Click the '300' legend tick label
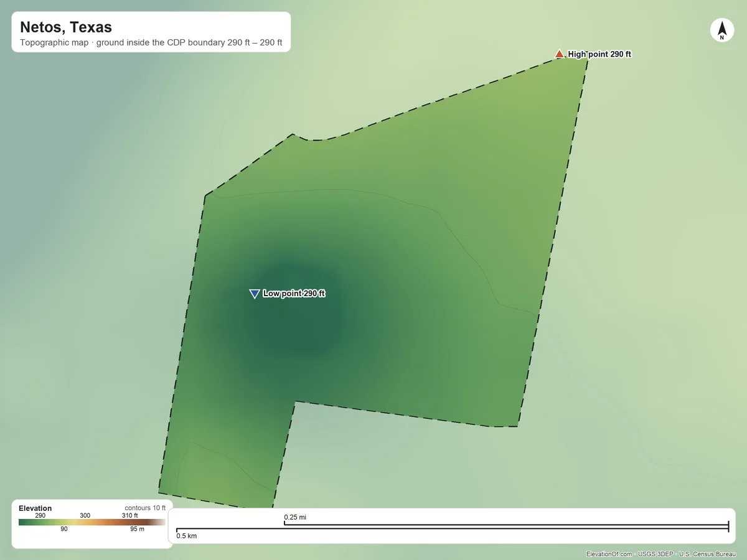 [85, 515]
